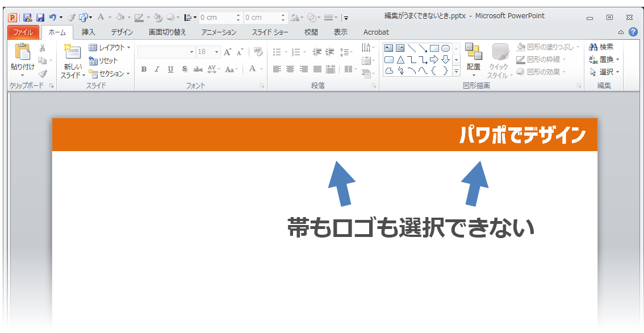Click the text shadow S button
644x333 pixels.
point(185,69)
